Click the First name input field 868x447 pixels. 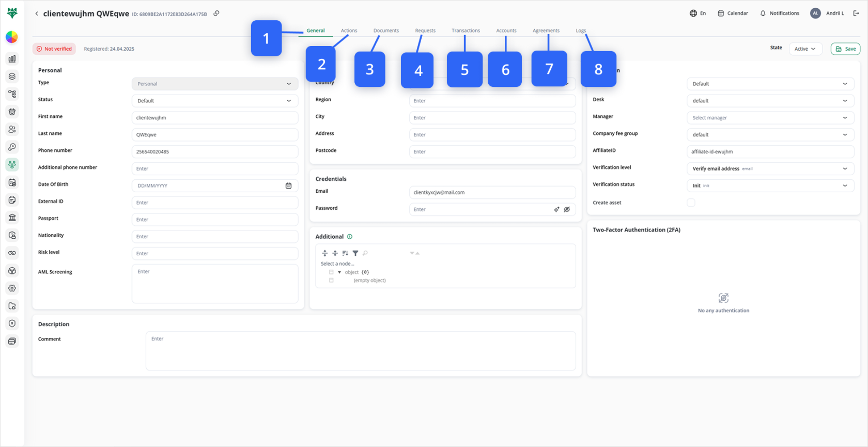click(215, 118)
